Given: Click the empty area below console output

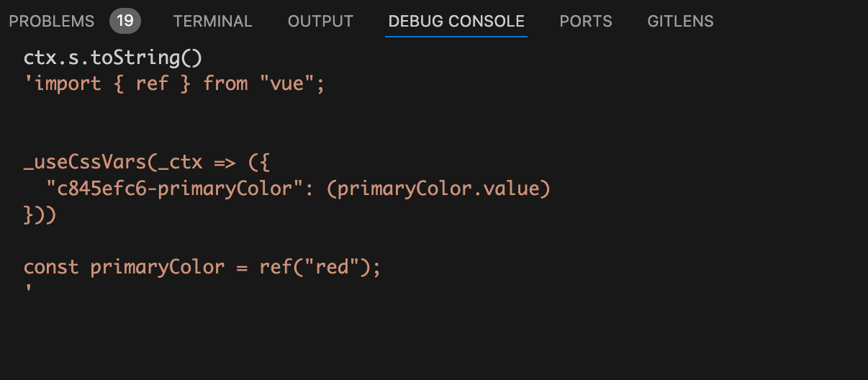Looking at the screenshot, I should point(432,338).
